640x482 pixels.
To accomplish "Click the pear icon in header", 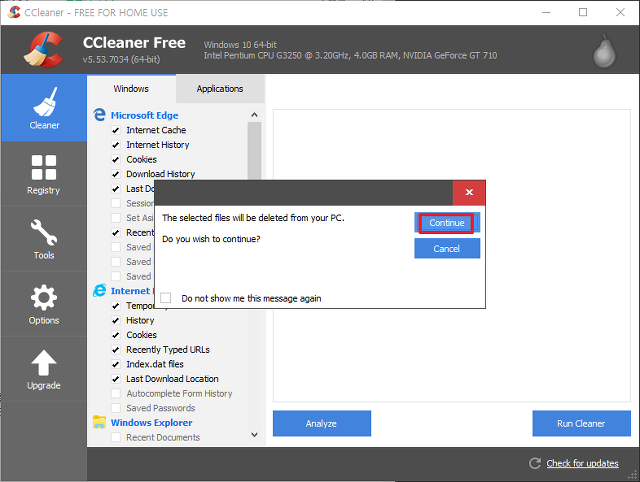I will [604, 51].
